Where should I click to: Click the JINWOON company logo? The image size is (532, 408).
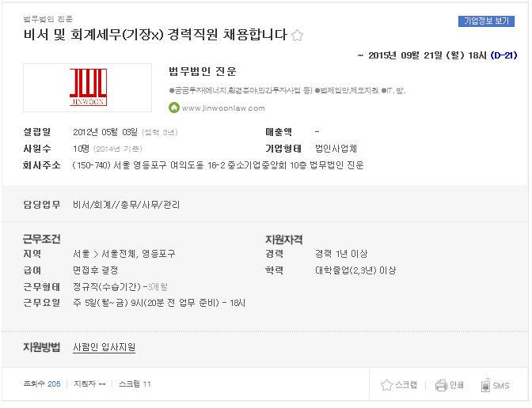pyautogui.click(x=88, y=88)
